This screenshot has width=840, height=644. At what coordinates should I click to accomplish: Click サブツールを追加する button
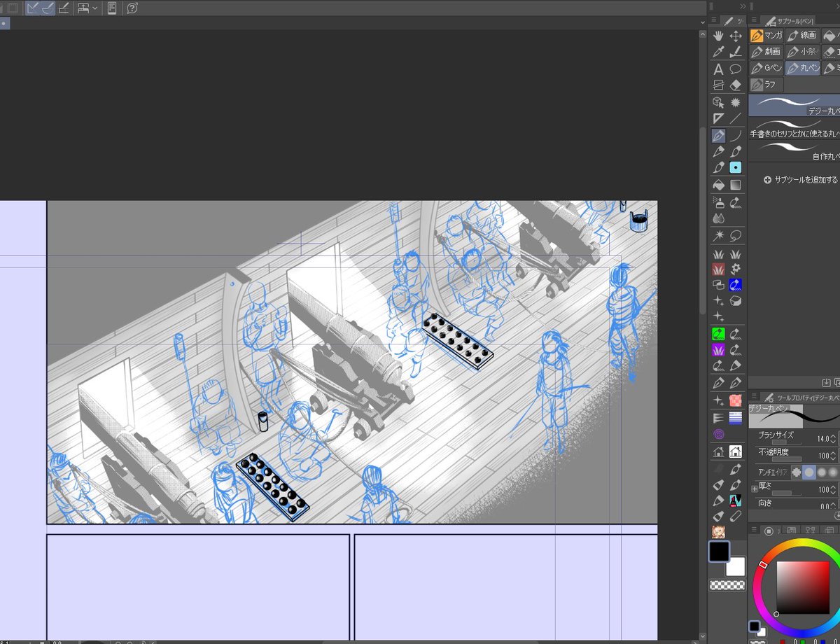tap(800, 180)
